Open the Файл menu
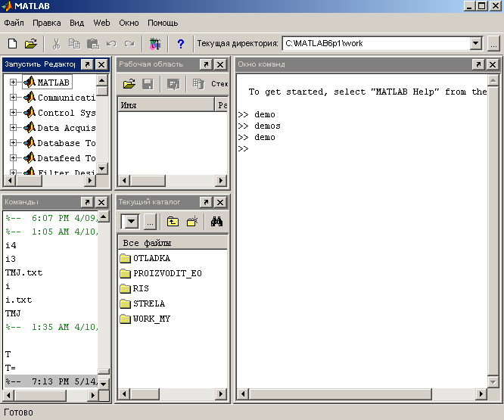Viewport: 504px width, 420px height. coord(14,23)
